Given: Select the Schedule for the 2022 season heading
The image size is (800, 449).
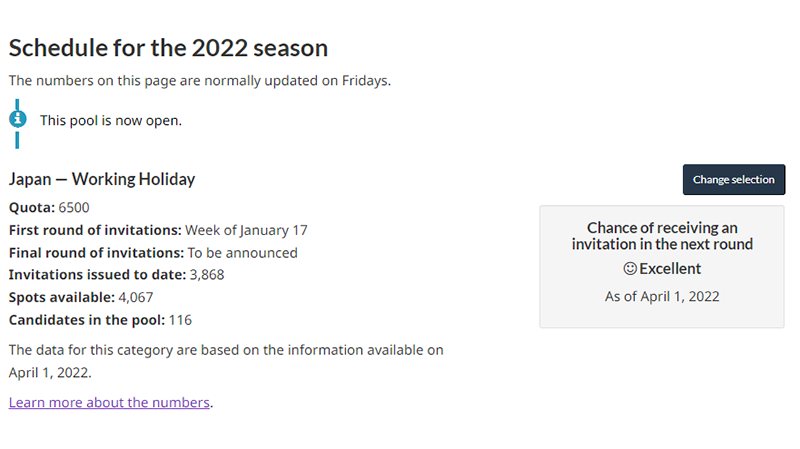Looking at the screenshot, I should tap(168, 48).
